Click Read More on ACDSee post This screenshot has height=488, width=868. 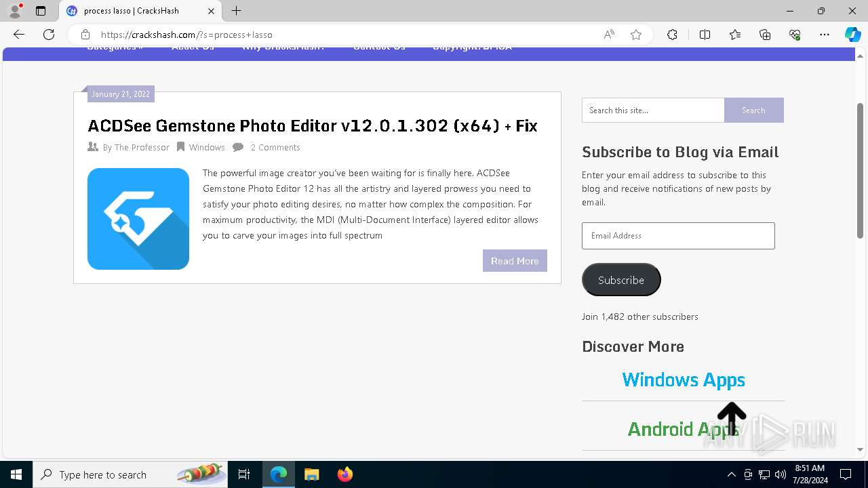point(515,261)
